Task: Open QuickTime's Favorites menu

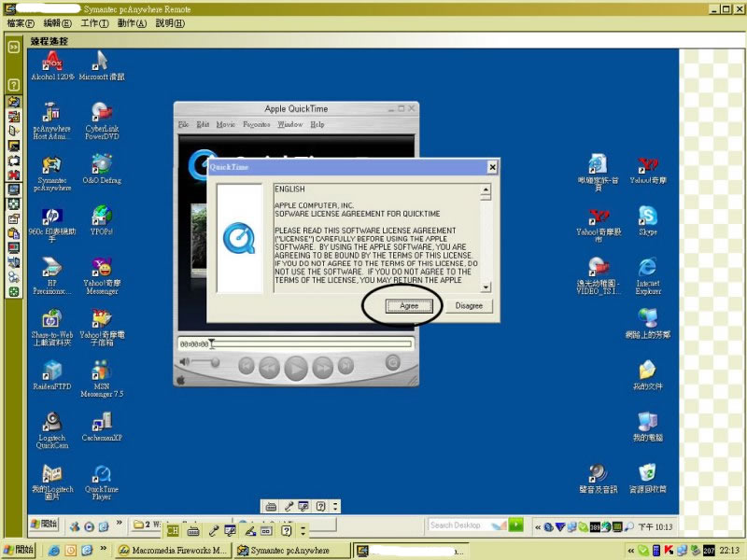Action: pyautogui.click(x=256, y=124)
